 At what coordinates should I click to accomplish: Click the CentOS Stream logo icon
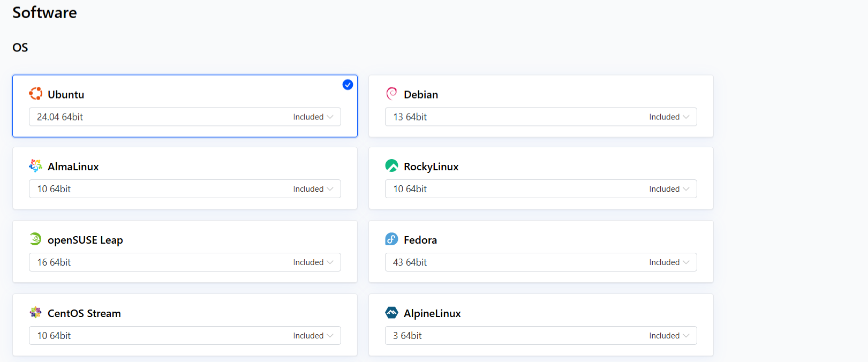coord(36,312)
